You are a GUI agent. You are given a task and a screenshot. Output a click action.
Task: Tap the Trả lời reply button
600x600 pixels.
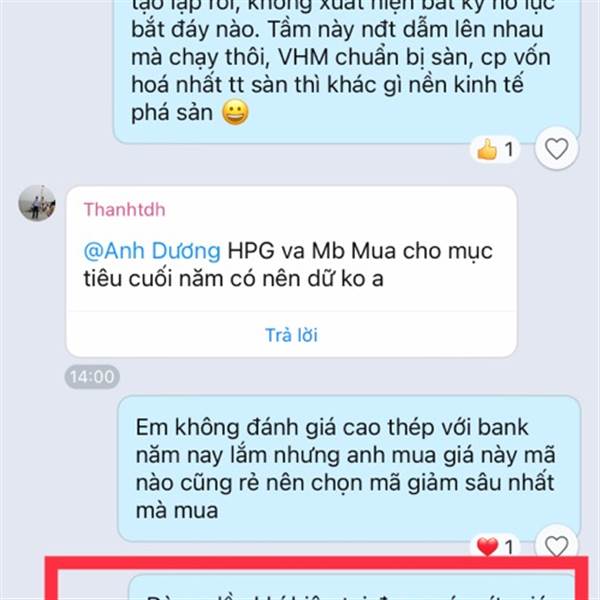coord(292,335)
